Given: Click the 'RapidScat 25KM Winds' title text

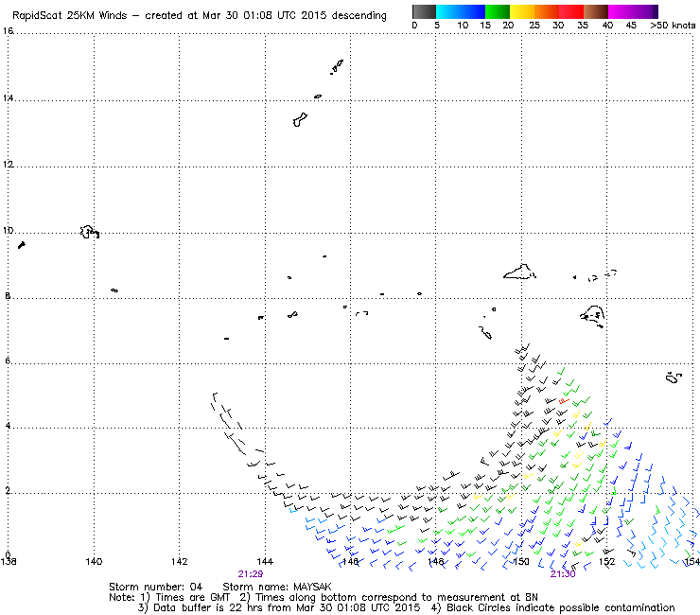Looking at the screenshot, I should pyautogui.click(x=70, y=16).
